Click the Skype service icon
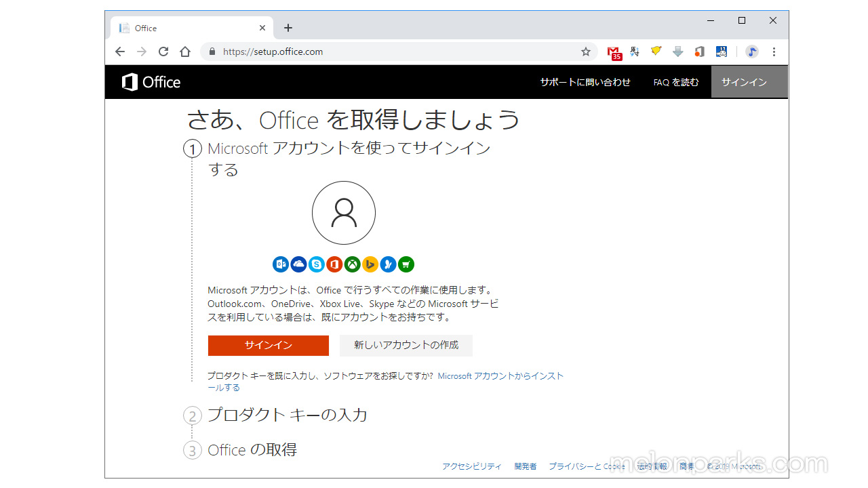Screen dimensions: 868x488 click(x=317, y=264)
